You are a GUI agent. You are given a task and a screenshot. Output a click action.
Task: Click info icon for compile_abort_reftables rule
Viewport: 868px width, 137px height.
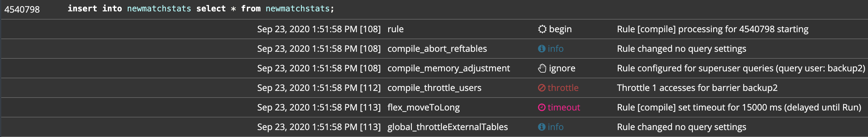[541, 49]
